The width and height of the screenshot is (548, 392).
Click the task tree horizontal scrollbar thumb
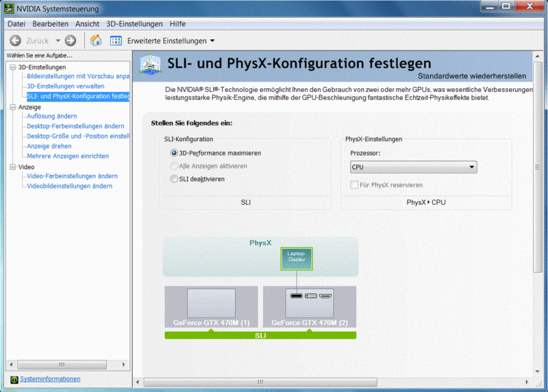(x=62, y=365)
